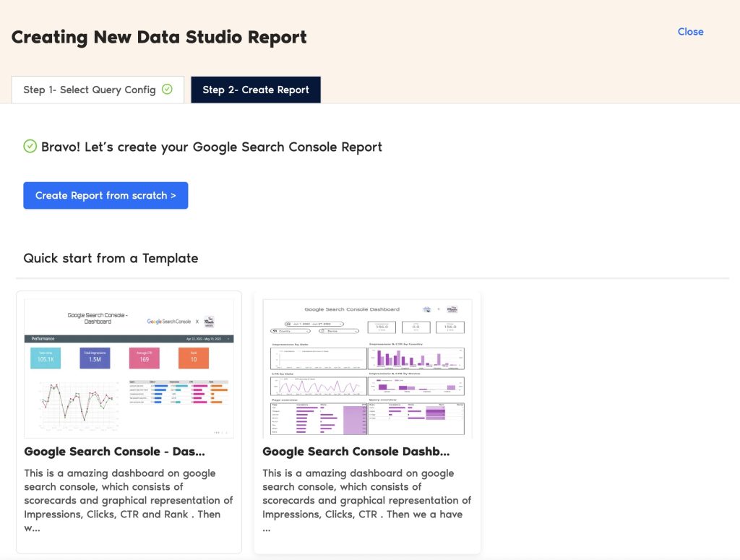Close the Creating New Data Studio Report dialog
Viewport: 740px width, 560px height.
(x=690, y=32)
